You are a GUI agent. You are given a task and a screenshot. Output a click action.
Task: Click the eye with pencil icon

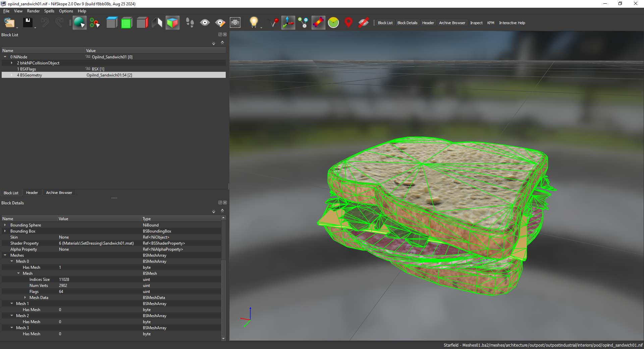pyautogui.click(x=220, y=23)
